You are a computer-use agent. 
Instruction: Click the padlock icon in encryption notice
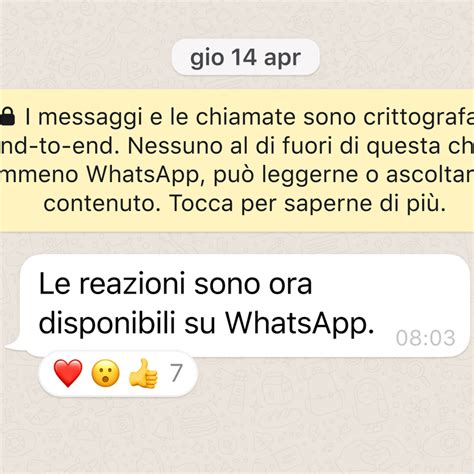click(7, 116)
